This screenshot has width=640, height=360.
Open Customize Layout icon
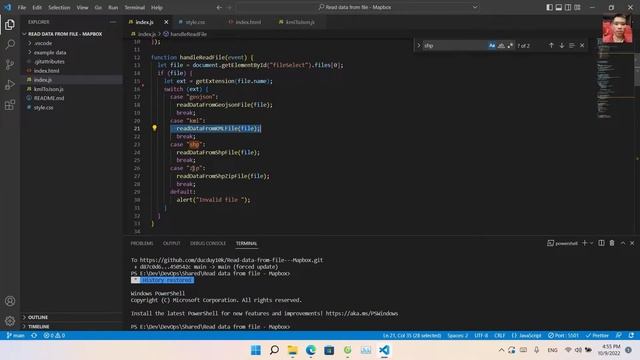click(x=577, y=7)
